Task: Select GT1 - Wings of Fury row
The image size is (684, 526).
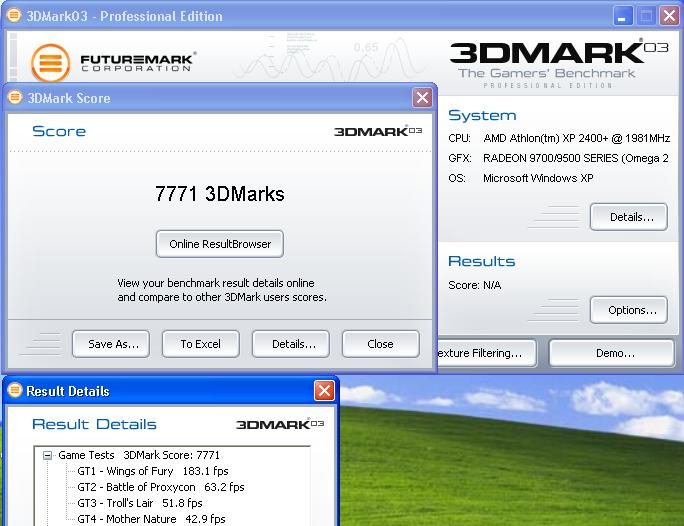Action: (153, 471)
